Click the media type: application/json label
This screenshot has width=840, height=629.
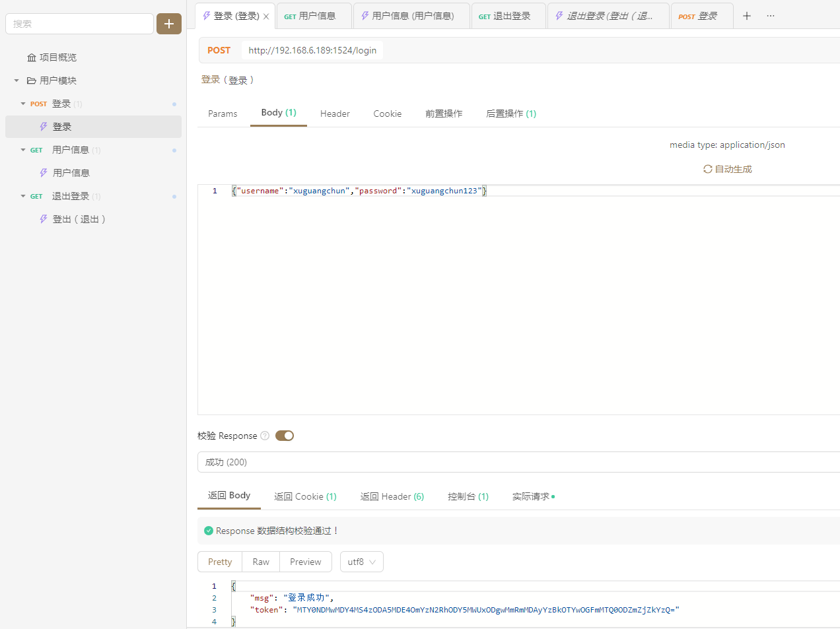727,145
